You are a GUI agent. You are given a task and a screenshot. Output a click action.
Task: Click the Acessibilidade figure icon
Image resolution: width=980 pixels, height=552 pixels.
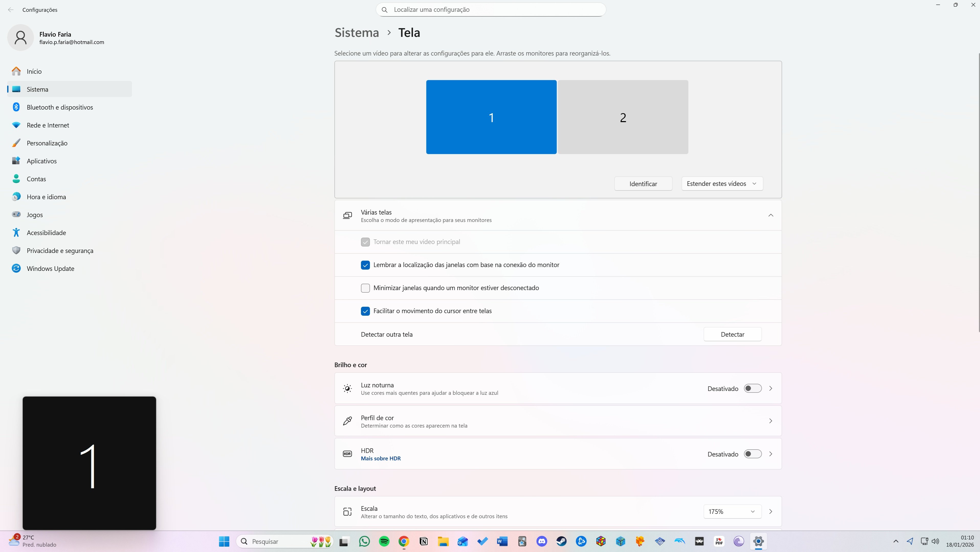(16, 232)
